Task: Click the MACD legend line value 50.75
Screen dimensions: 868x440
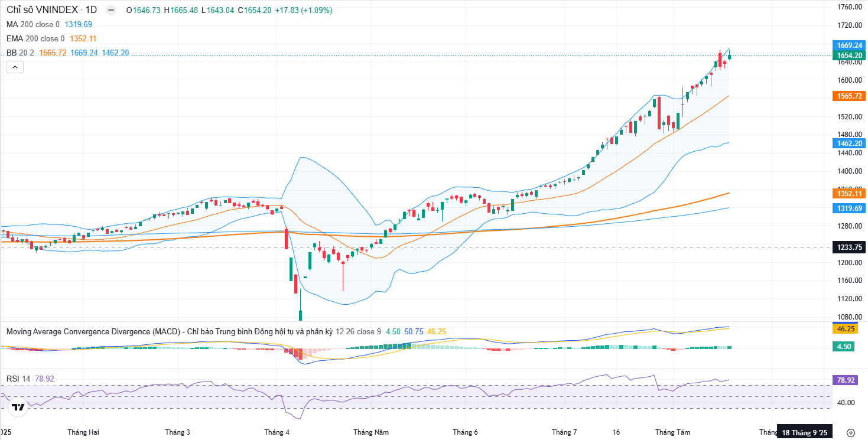Action: coord(414,331)
